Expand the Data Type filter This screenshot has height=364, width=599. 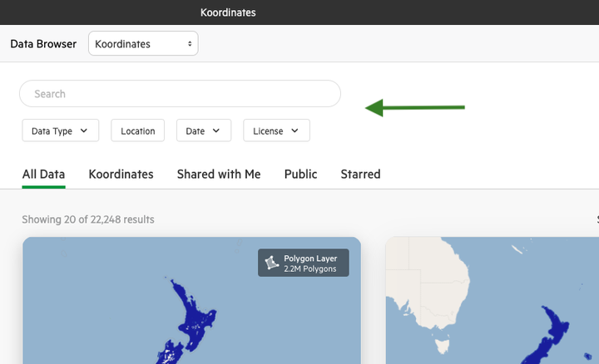[x=61, y=130]
